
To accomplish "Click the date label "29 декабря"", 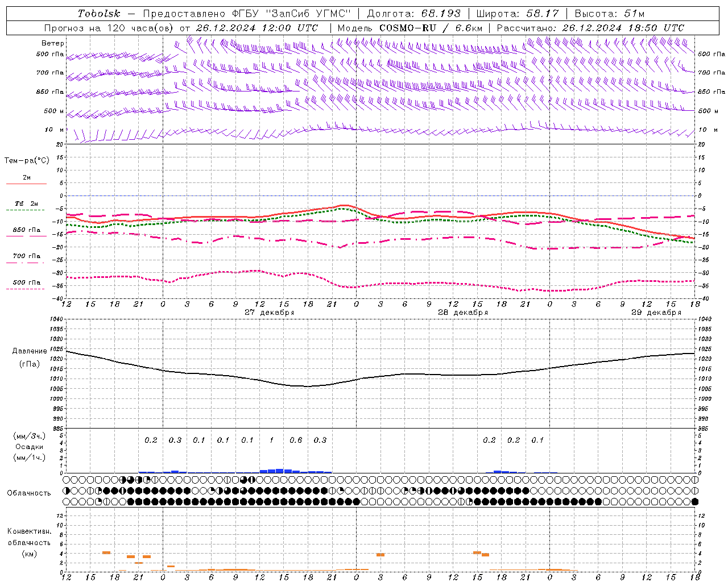I will tap(656, 313).
